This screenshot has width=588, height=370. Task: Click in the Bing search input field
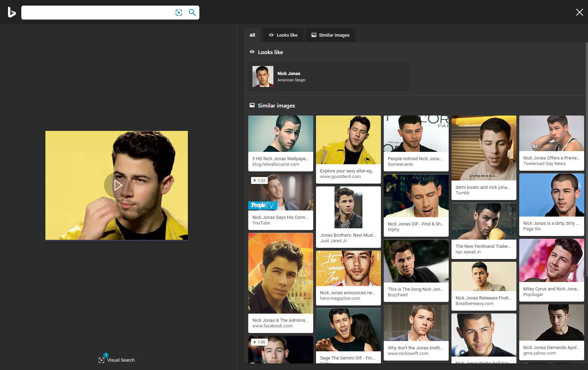(98, 13)
